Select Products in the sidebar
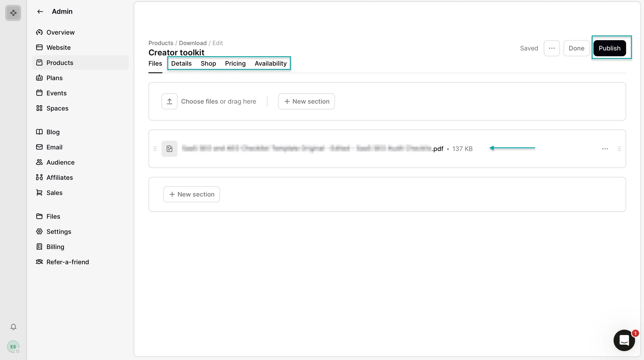644x360 pixels. [80, 62]
